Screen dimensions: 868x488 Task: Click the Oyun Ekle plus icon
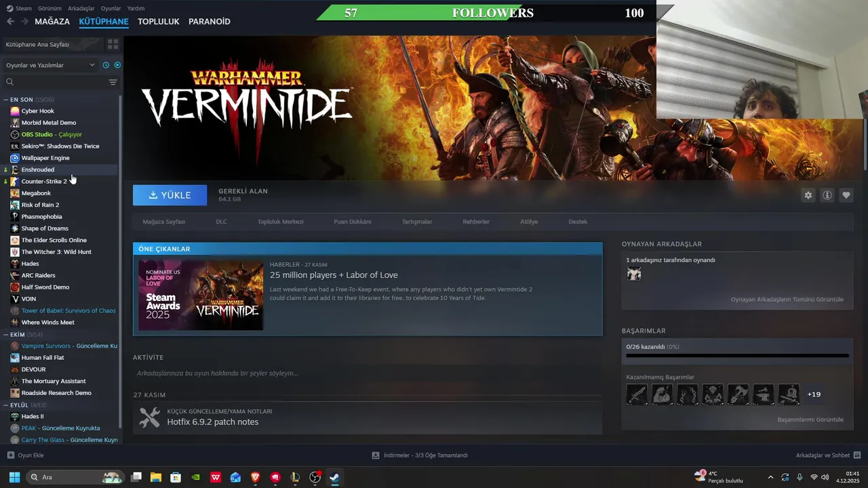coord(10,455)
